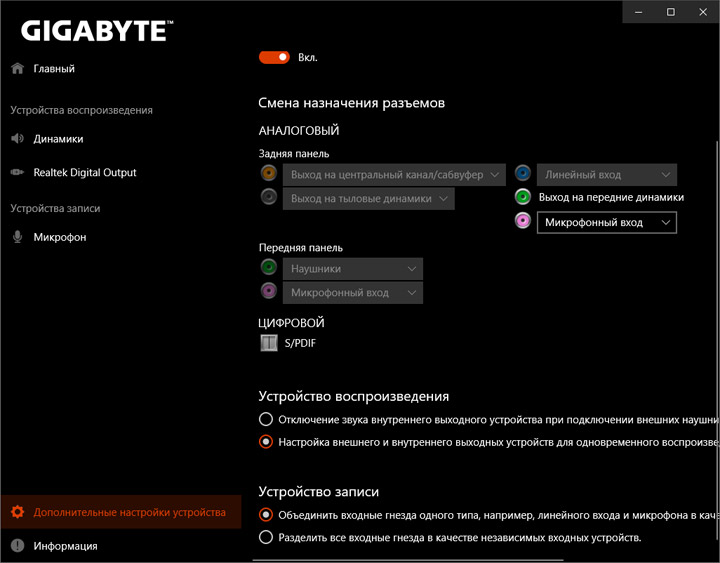Click the АНАЛОГОВЫЙ section label
Screen dimensions: 720x563
[x=299, y=130]
